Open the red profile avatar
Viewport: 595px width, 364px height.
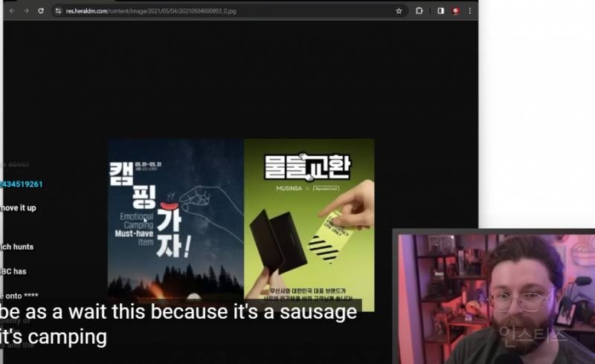point(455,11)
